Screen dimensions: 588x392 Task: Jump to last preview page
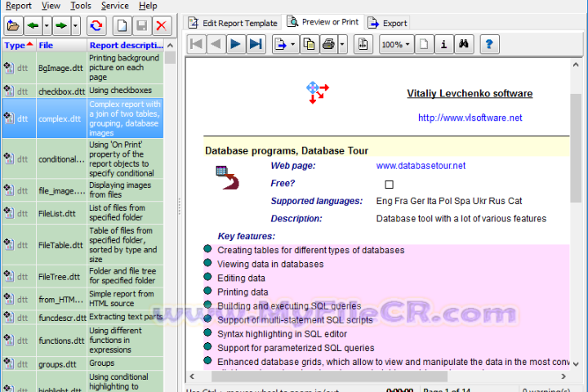[256, 44]
